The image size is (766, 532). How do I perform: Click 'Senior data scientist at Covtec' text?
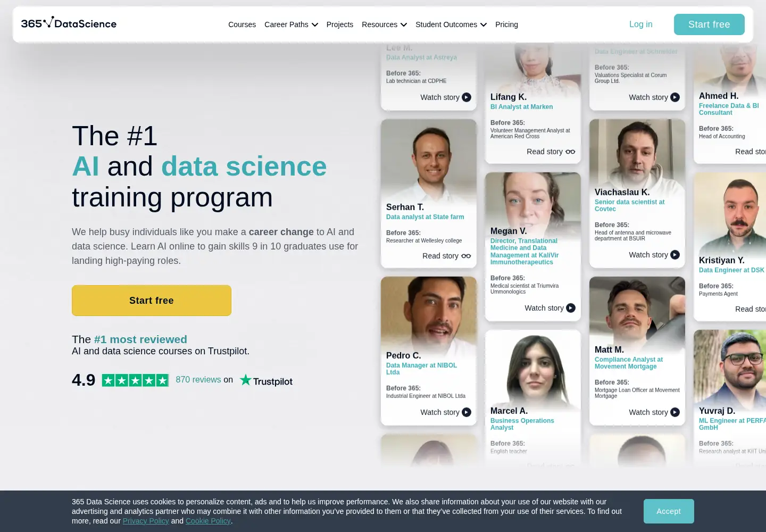pos(630,205)
